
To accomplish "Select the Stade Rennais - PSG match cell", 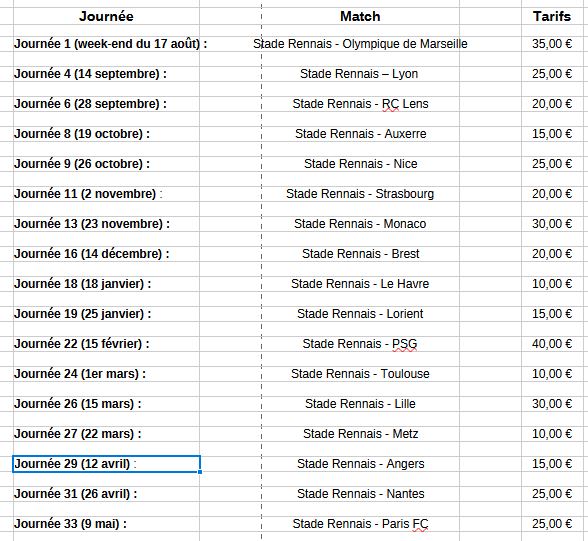I will (360, 344).
